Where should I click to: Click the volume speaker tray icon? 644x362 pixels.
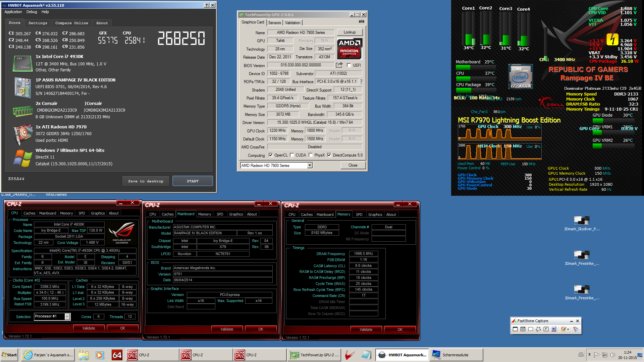[x=612, y=355]
